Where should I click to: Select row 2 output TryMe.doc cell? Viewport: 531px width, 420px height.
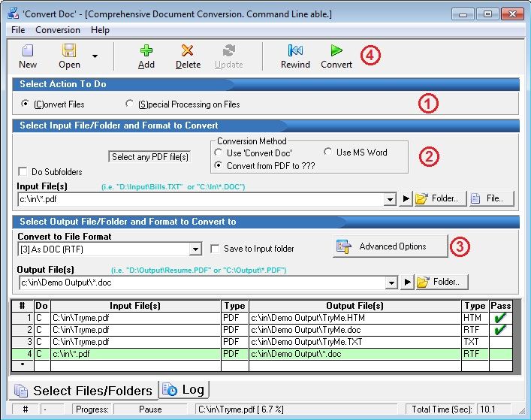point(355,330)
